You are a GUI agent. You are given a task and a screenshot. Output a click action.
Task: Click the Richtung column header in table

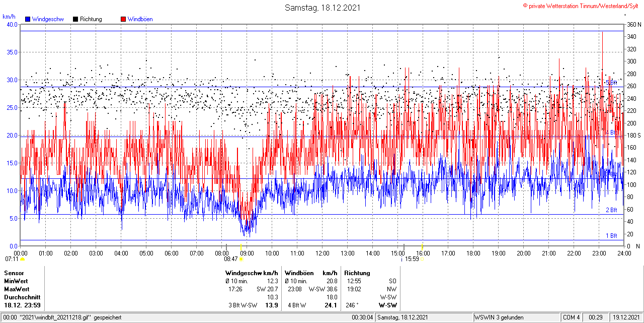pyautogui.click(x=357, y=273)
